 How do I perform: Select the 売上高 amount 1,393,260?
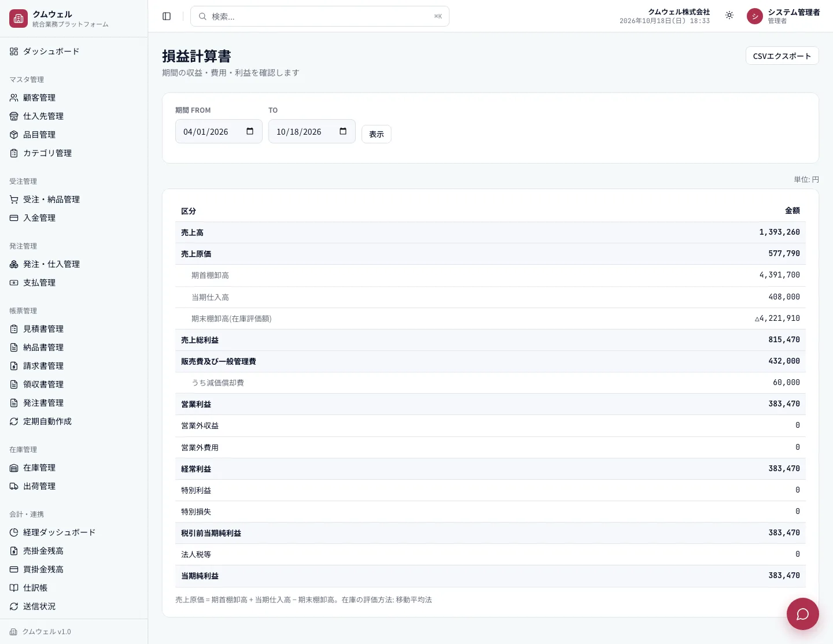tap(779, 232)
